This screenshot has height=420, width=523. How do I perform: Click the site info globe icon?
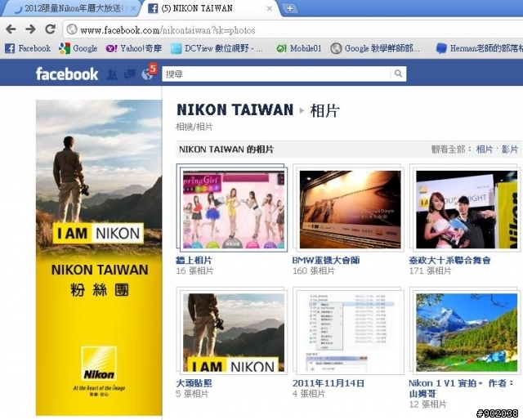(72, 29)
